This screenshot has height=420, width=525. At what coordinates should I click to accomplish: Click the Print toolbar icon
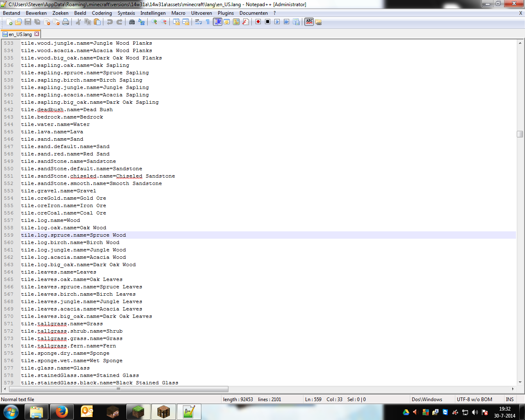(66, 22)
